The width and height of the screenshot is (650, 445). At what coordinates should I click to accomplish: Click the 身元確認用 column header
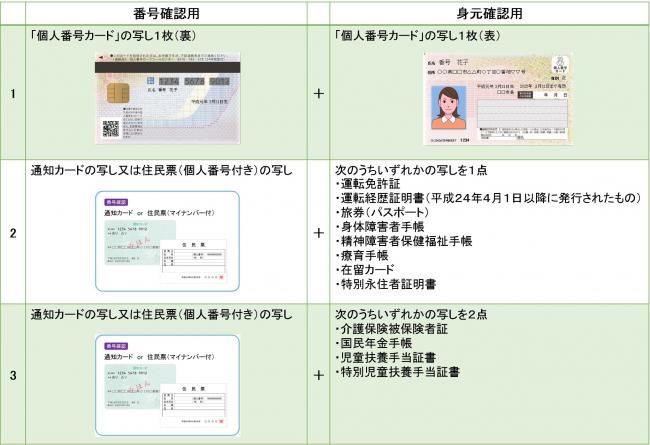coord(489,13)
